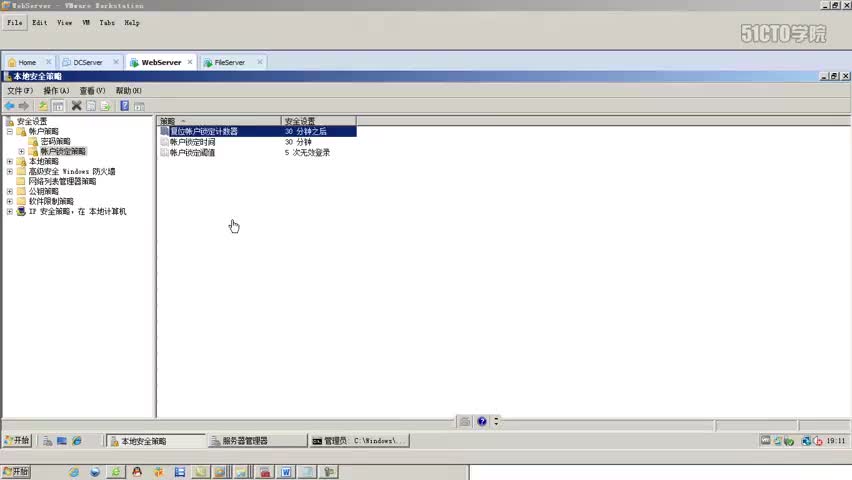Image resolution: width=852 pixels, height=480 pixels.
Task: Click the printer icon at the bottom bar
Action: [x=465, y=421]
